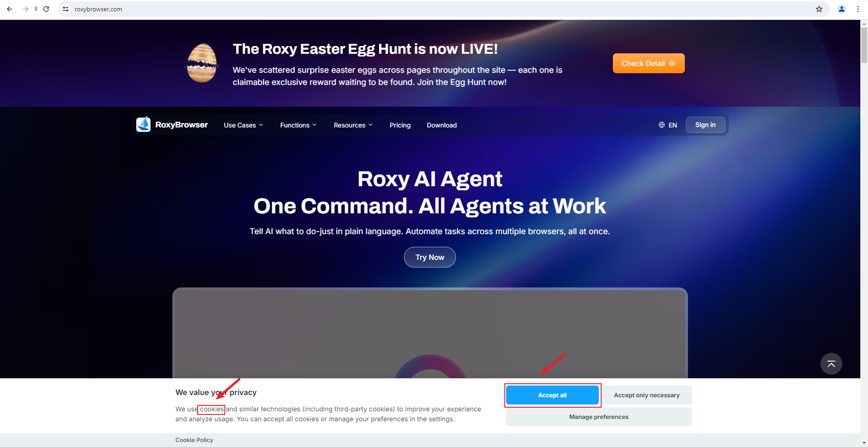Reload the page with the refresh icon
The width and height of the screenshot is (868, 447).
coord(46,9)
